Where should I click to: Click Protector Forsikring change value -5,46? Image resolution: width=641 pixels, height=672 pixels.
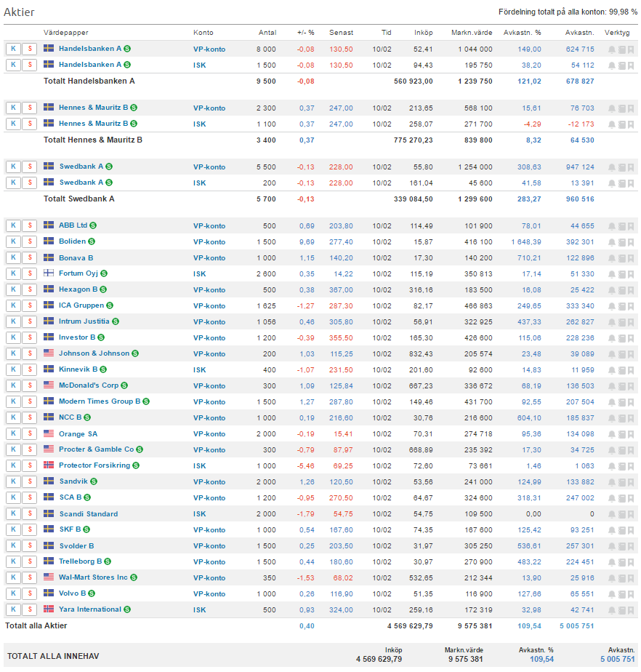pos(306,466)
